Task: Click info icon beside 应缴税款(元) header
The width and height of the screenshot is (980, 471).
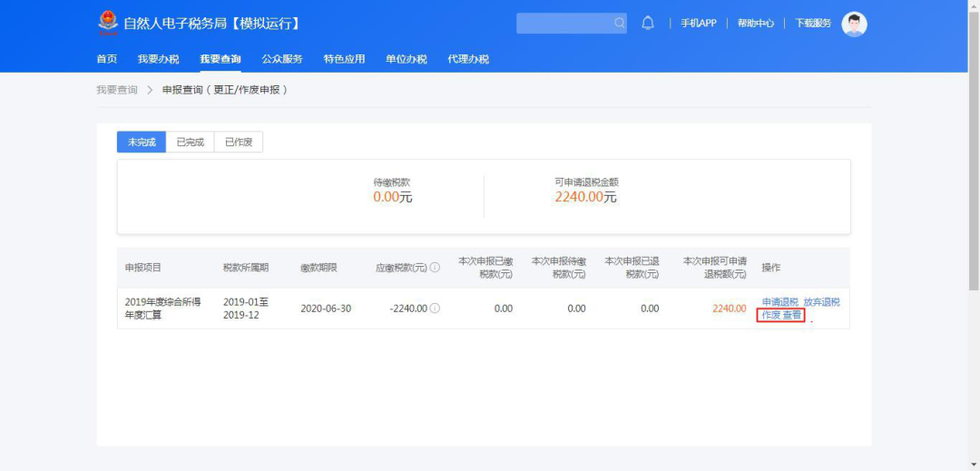Action: tap(435, 268)
